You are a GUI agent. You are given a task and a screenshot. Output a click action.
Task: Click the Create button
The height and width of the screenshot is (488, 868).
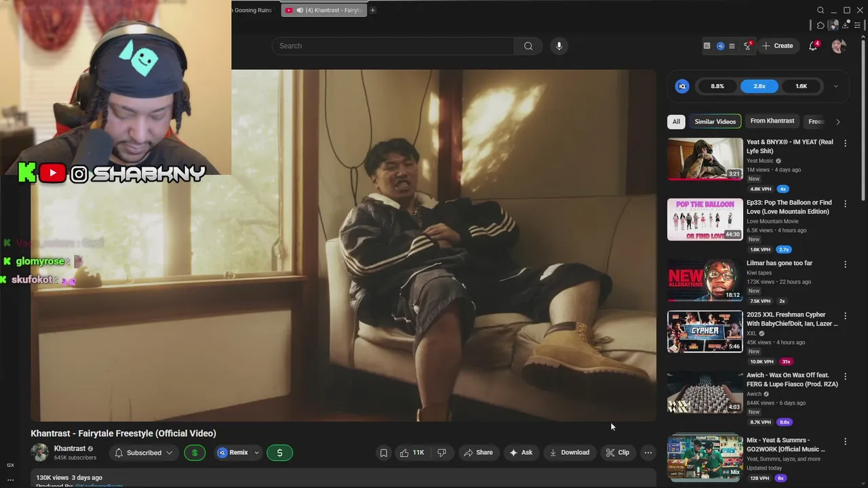click(777, 46)
